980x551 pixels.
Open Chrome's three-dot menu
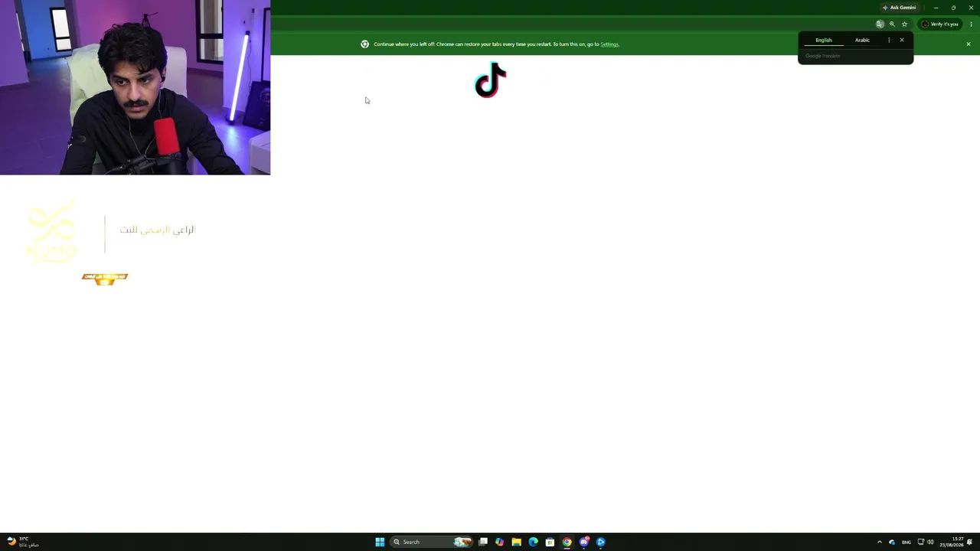(x=971, y=24)
